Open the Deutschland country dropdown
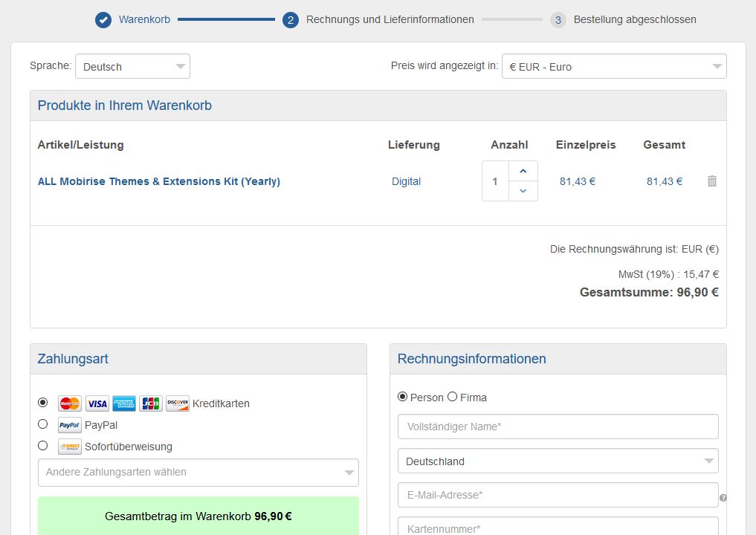The height and width of the screenshot is (535, 756). click(558, 461)
